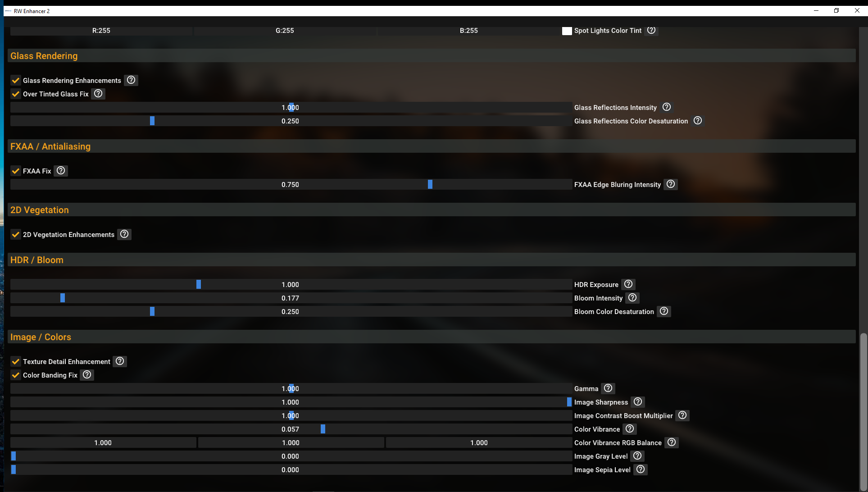The height and width of the screenshot is (492, 868).
Task: Click help icon next to HDR Exposure
Action: coord(628,284)
